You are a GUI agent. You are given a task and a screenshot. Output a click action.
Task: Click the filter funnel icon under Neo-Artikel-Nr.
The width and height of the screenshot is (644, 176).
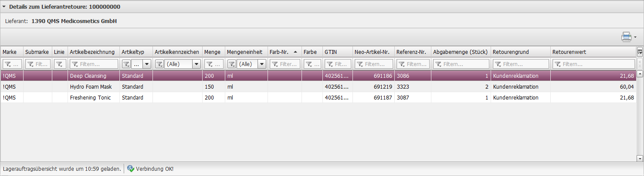[x=360, y=64]
